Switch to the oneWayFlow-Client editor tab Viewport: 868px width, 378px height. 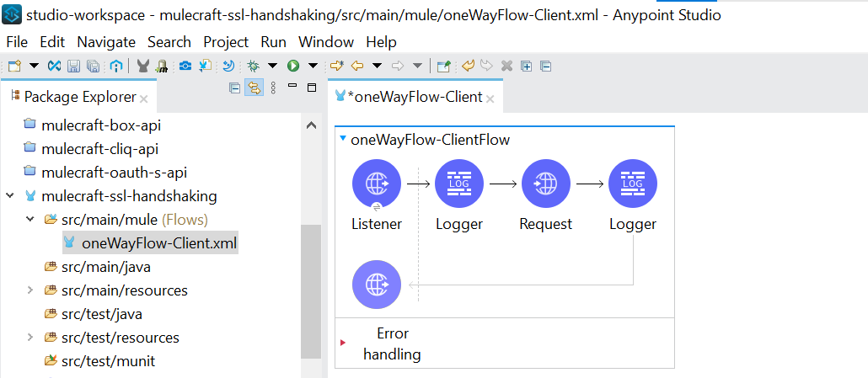pyautogui.click(x=415, y=97)
